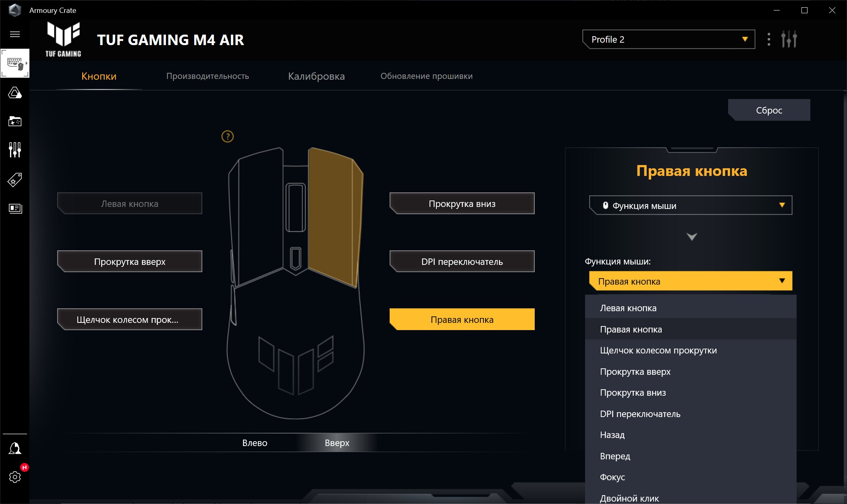Expand the Profile 2 dropdown
The width and height of the screenshot is (847, 504).
(x=668, y=39)
